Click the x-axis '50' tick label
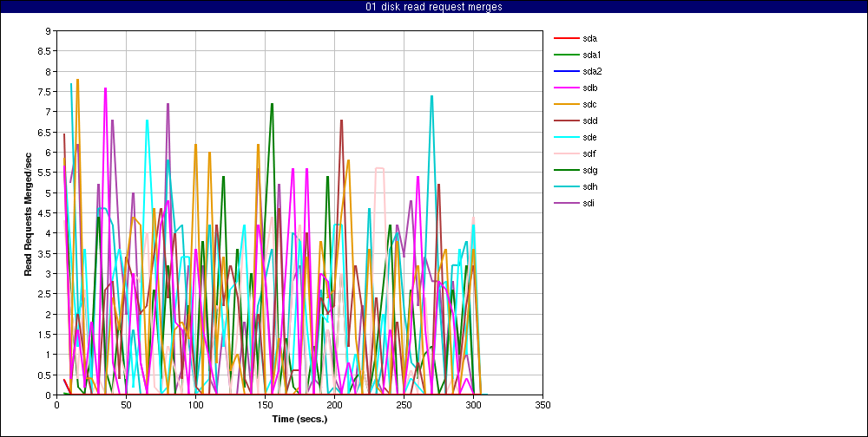 point(126,405)
